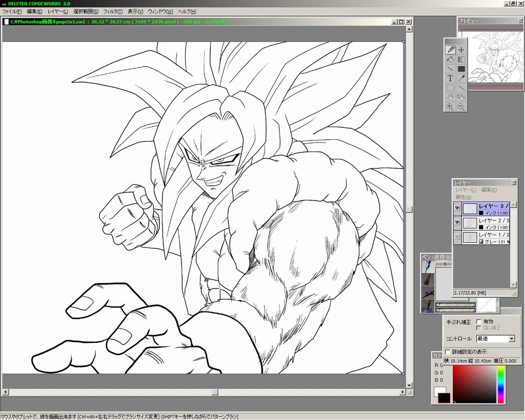Select the Paint Bucket fill tool
The image size is (525, 420).
click(450, 59)
